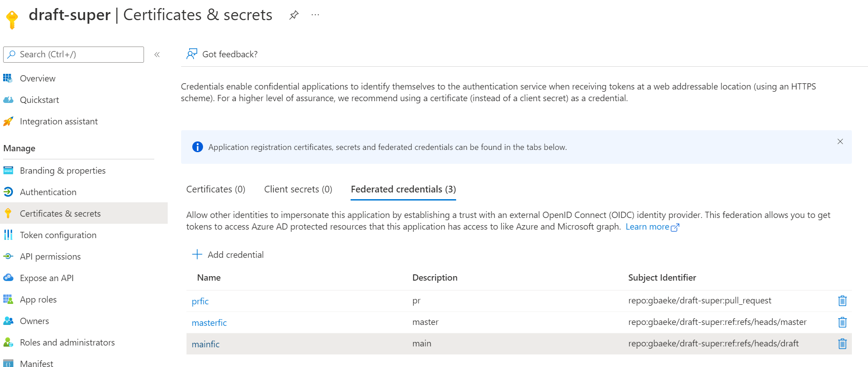The height and width of the screenshot is (367, 868).
Task: Open Token configuration from the menu
Action: (x=58, y=235)
